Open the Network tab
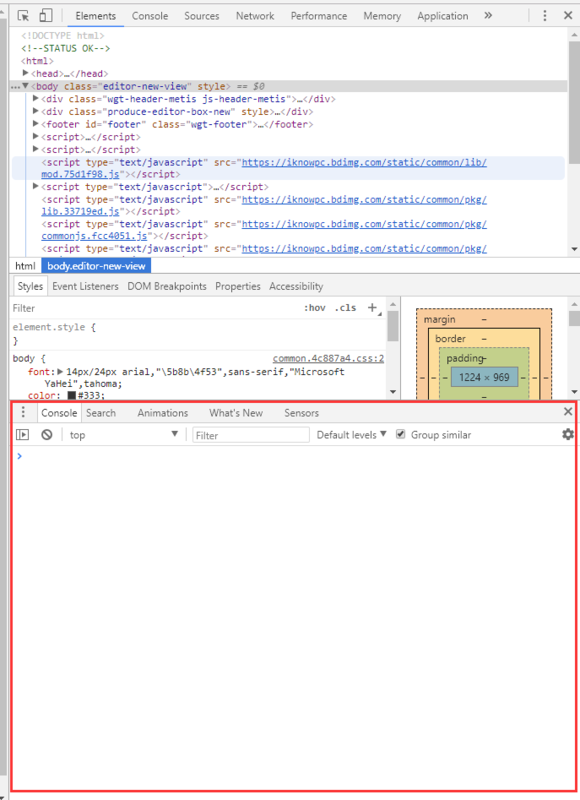 (x=255, y=16)
